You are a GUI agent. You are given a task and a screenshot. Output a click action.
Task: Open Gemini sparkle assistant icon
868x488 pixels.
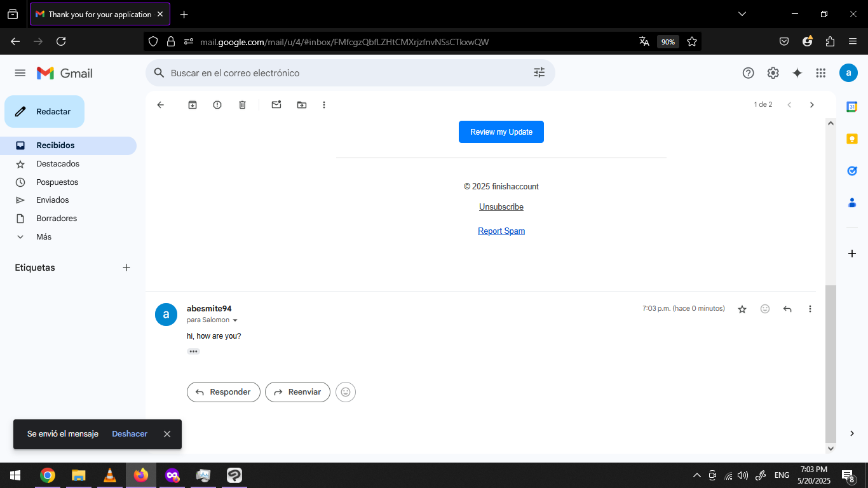click(797, 73)
